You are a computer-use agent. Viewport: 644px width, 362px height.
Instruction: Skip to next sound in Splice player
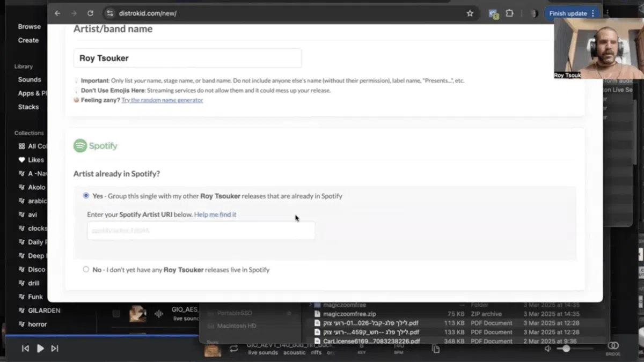click(54, 348)
